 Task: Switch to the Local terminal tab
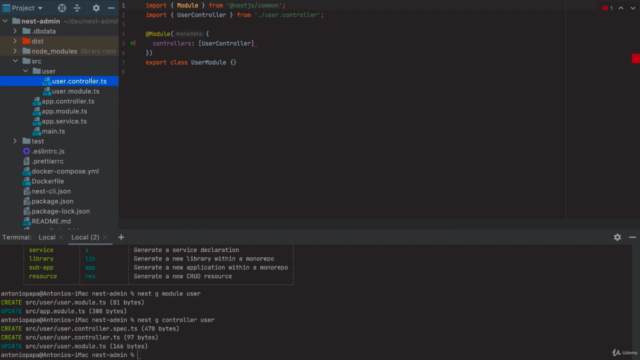[x=47, y=237]
